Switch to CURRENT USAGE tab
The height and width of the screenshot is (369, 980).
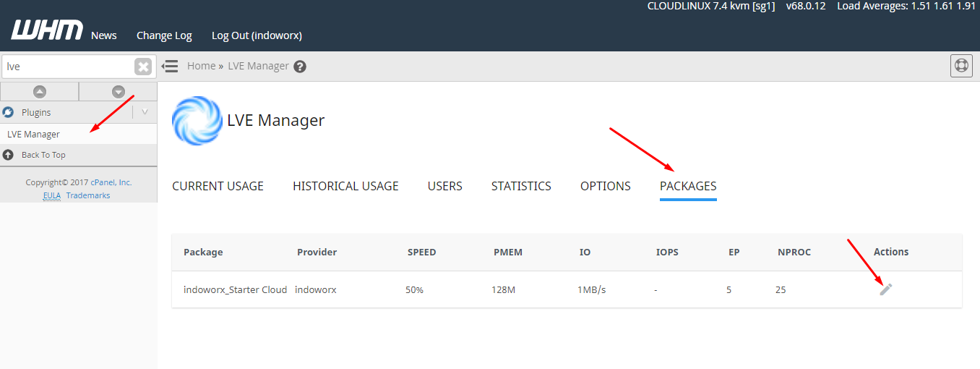218,186
